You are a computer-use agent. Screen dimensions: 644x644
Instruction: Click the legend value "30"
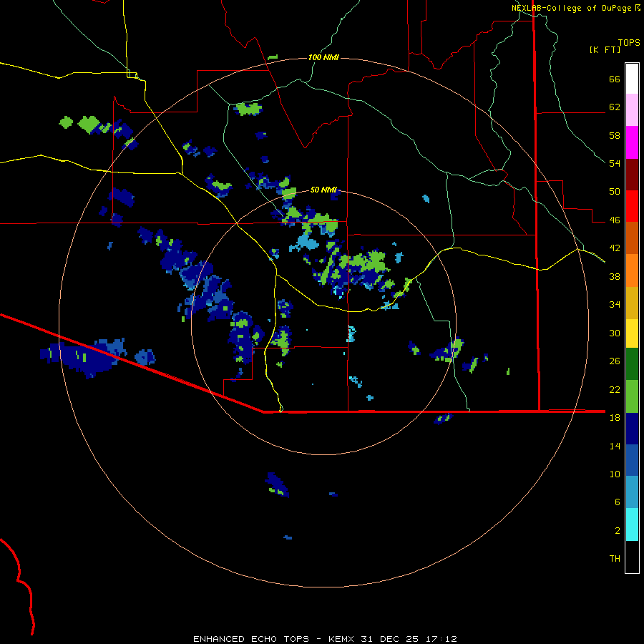pos(615,333)
